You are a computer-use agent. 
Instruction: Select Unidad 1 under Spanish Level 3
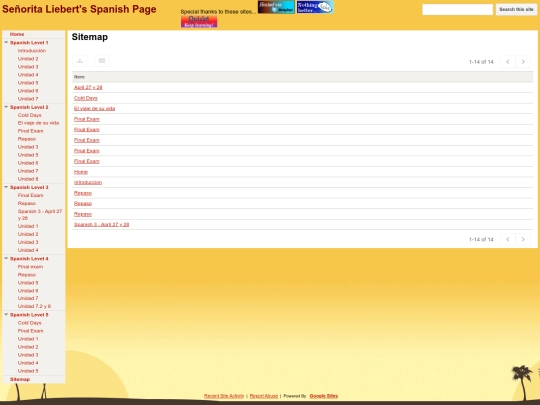[x=28, y=226]
